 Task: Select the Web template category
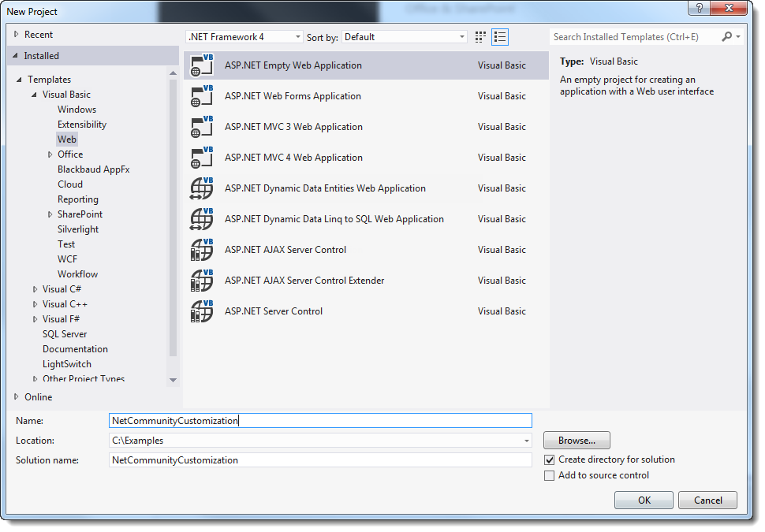pos(67,140)
